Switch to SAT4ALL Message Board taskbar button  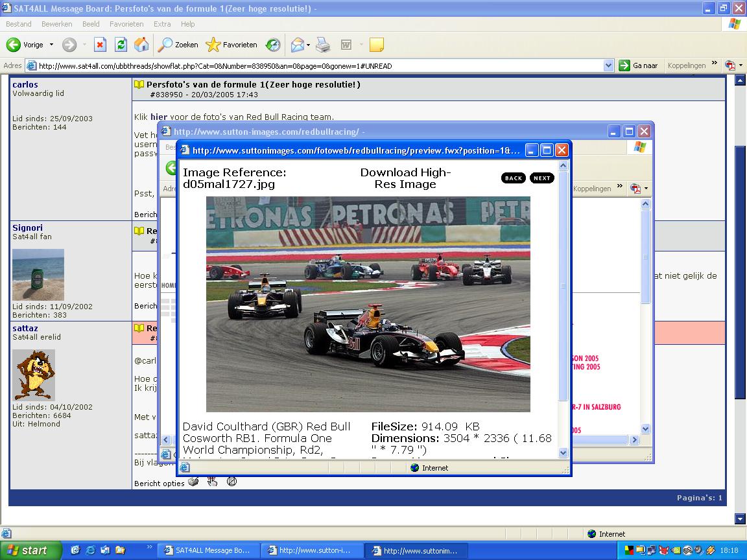[x=209, y=550]
